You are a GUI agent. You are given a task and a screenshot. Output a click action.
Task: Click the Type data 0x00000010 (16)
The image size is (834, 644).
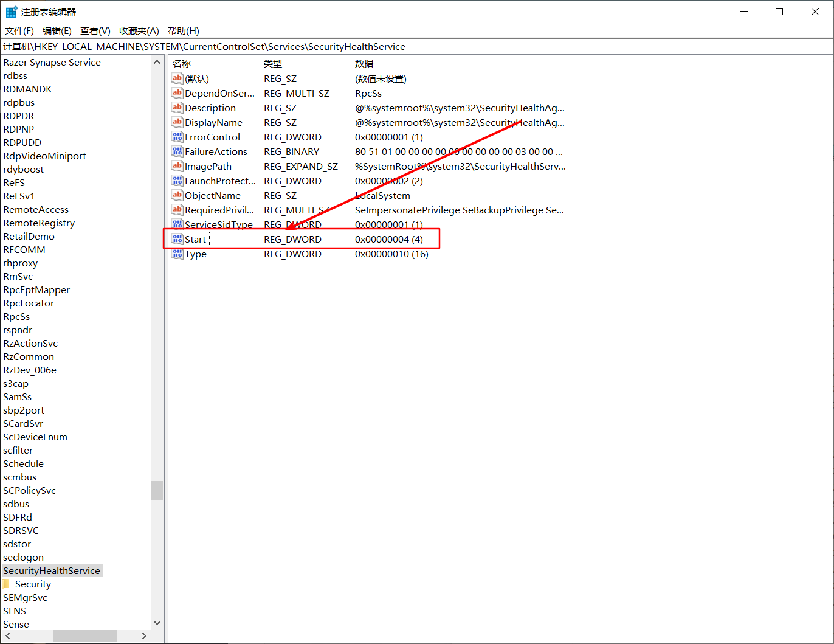[x=391, y=254]
